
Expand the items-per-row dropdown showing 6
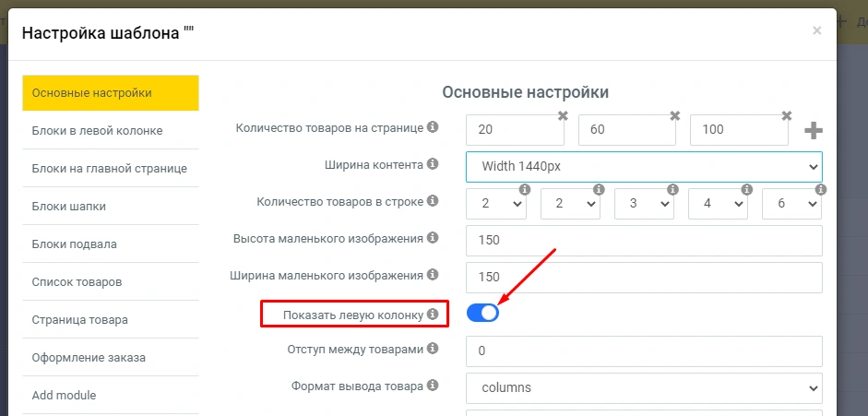(791, 204)
